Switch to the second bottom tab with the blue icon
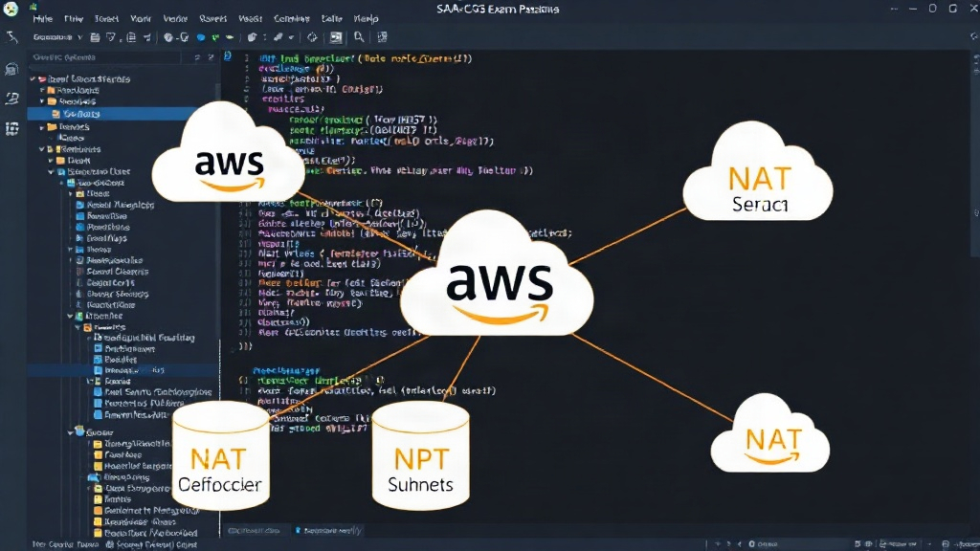 (x=329, y=530)
